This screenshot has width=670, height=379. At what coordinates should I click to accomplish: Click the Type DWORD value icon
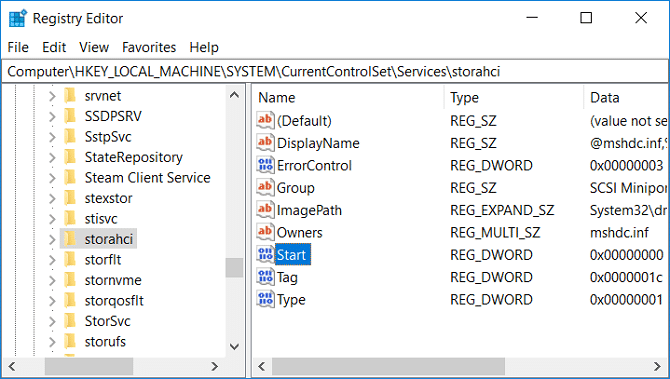pyautogui.click(x=265, y=299)
